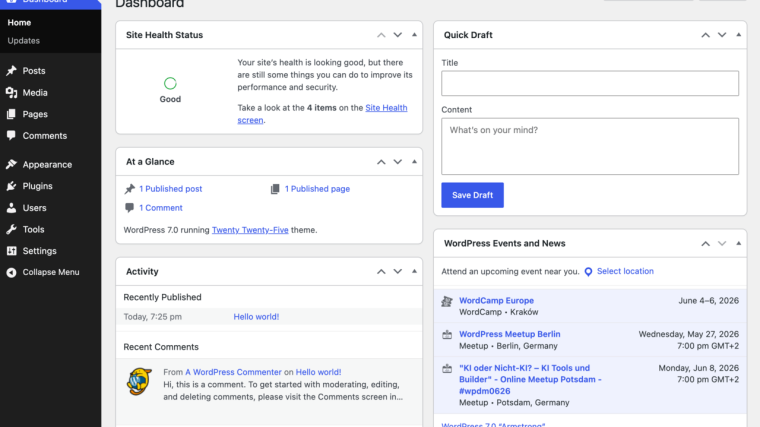Screen dimensions: 760x427
Task: Move WordPress Events and News panel up
Action: point(706,243)
